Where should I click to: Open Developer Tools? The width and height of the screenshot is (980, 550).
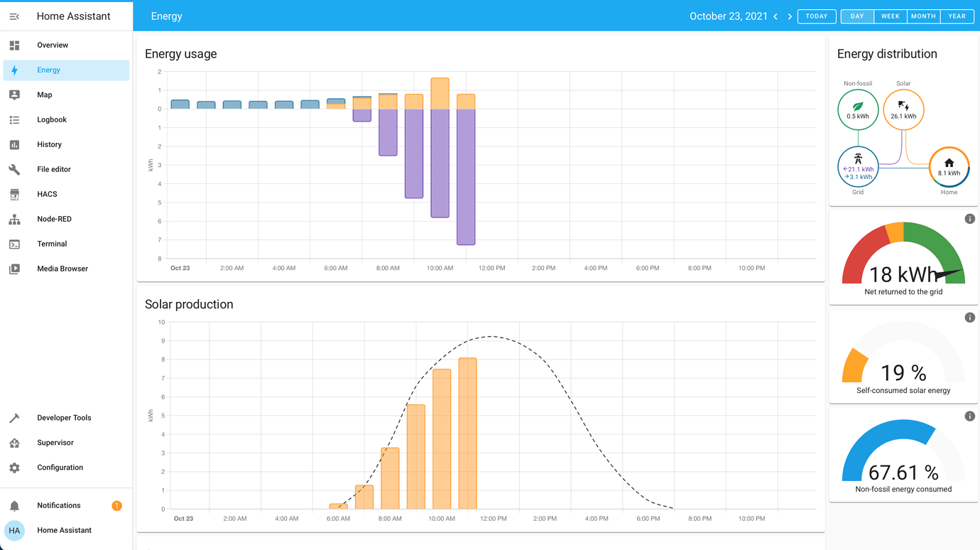pyautogui.click(x=64, y=418)
